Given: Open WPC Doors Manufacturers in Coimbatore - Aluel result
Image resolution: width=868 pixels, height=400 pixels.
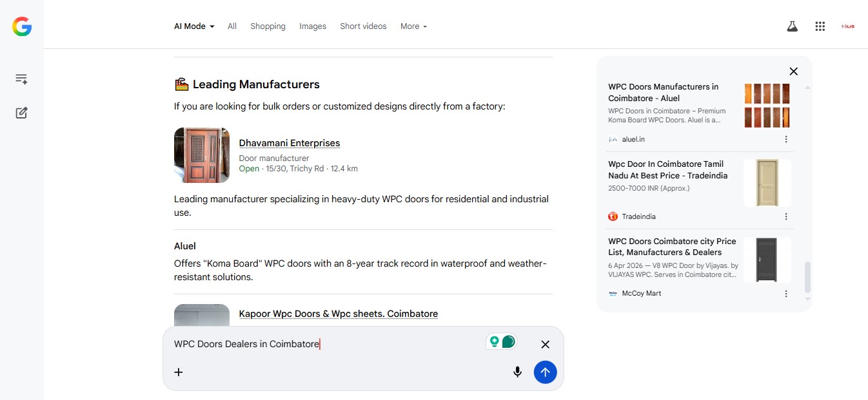Looking at the screenshot, I should 663,92.
